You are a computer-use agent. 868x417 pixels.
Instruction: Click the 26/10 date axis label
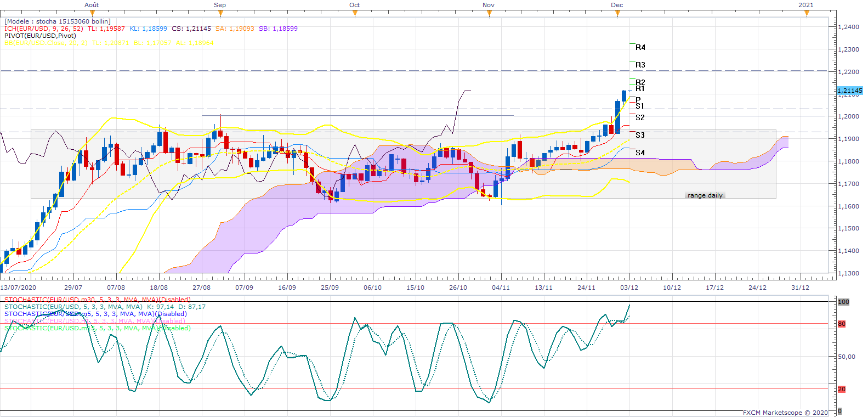(x=458, y=288)
